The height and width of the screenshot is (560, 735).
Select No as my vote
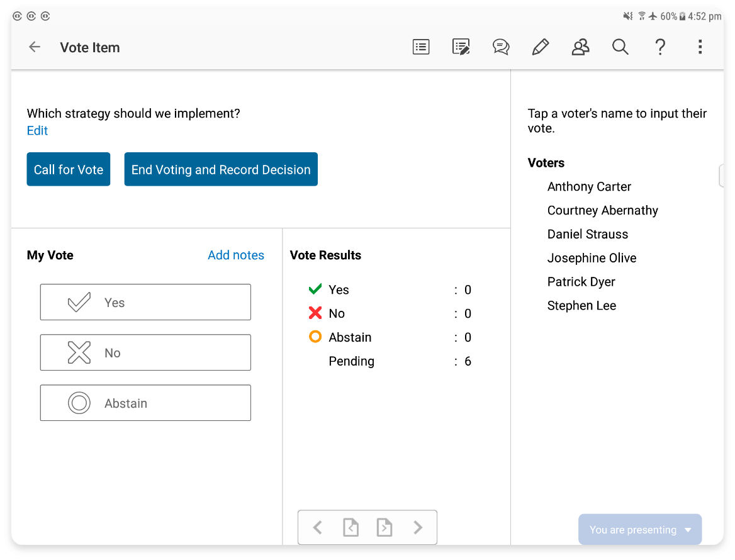point(145,353)
